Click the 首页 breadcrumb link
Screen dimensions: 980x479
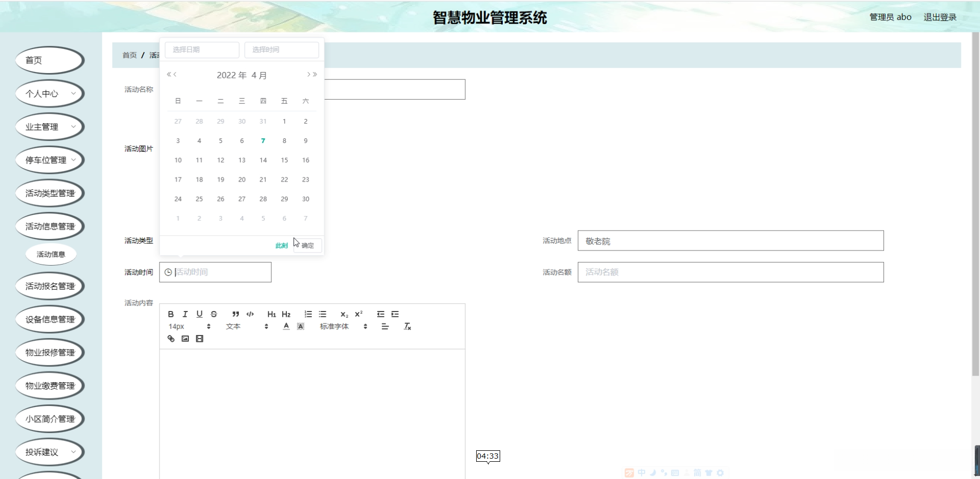(129, 55)
